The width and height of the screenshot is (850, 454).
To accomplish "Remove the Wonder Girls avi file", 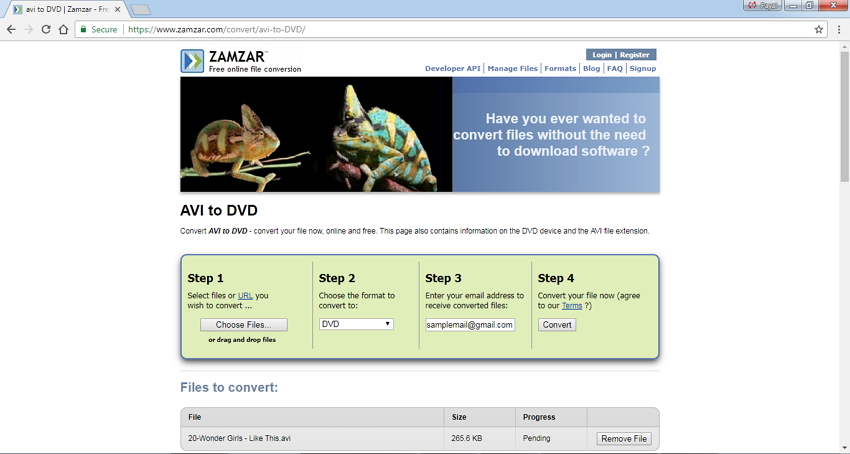I will [624, 439].
